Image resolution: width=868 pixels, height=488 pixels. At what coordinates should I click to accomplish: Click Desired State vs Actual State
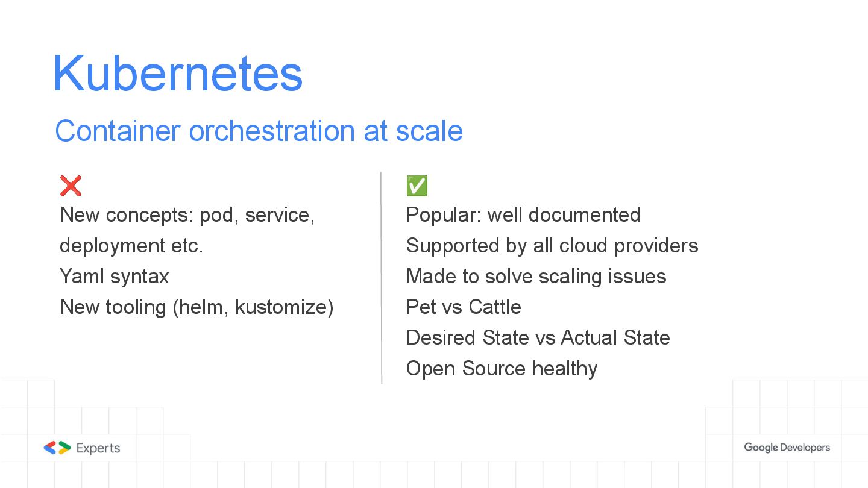pyautogui.click(x=538, y=338)
